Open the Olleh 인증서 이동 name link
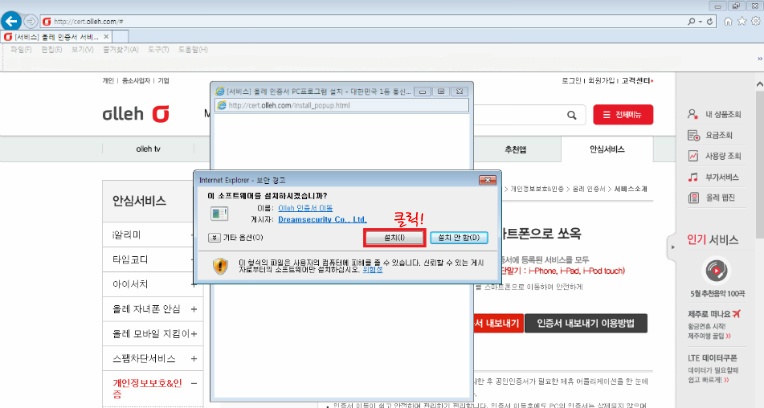The width and height of the screenshot is (764, 408). point(306,208)
